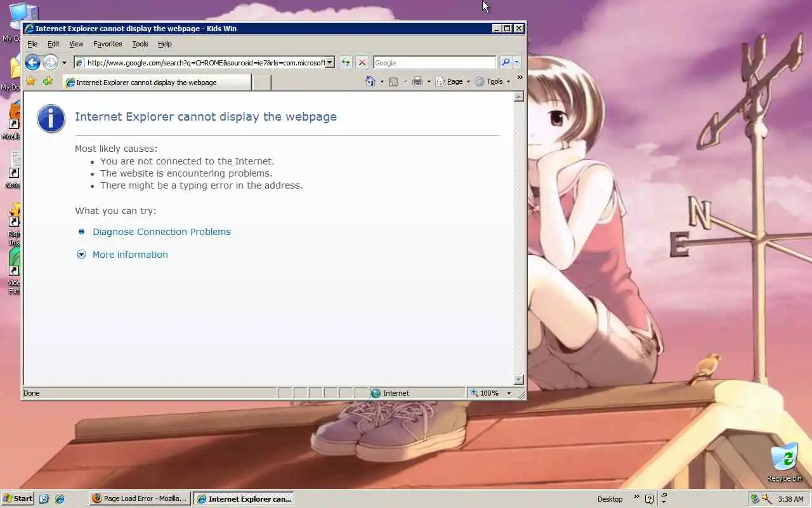Open the Edit menu
The width and height of the screenshot is (812, 508).
pos(53,44)
